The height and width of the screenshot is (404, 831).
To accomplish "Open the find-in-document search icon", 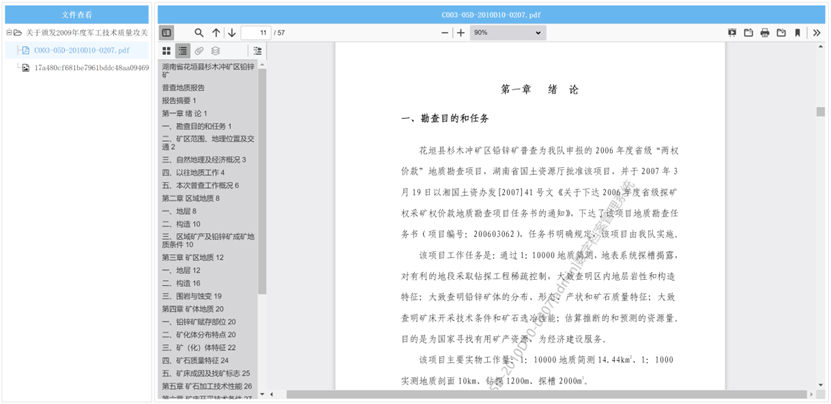I will [x=199, y=33].
